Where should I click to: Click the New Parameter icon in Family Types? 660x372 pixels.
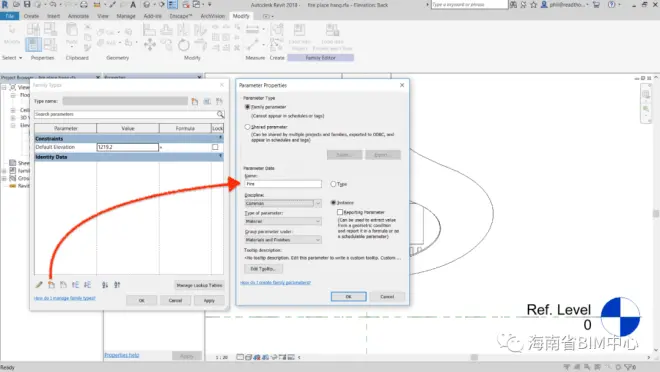coord(51,285)
